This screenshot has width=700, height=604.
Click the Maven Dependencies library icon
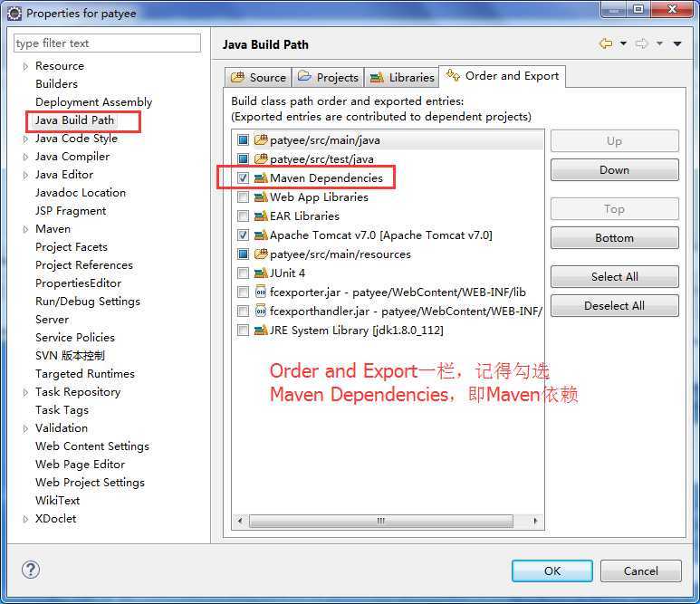(x=261, y=178)
